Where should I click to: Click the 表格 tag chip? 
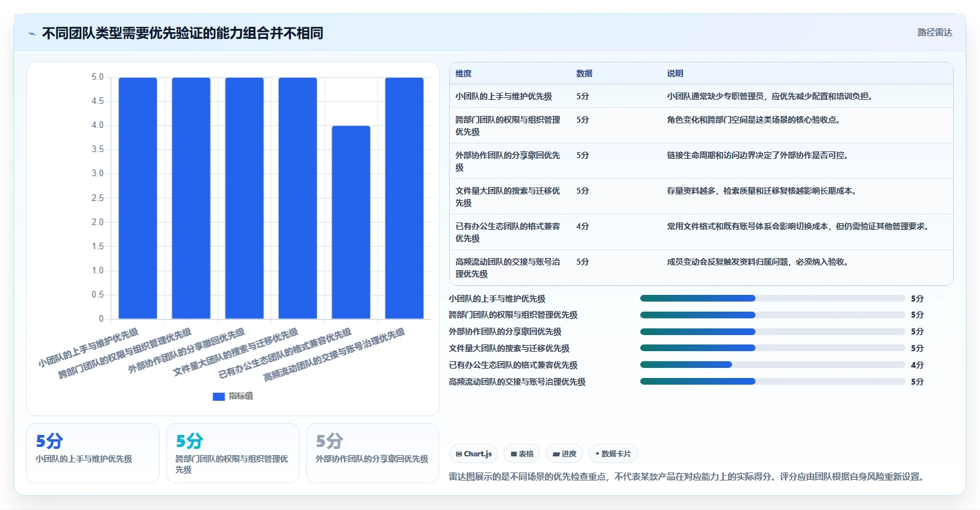pos(522,454)
